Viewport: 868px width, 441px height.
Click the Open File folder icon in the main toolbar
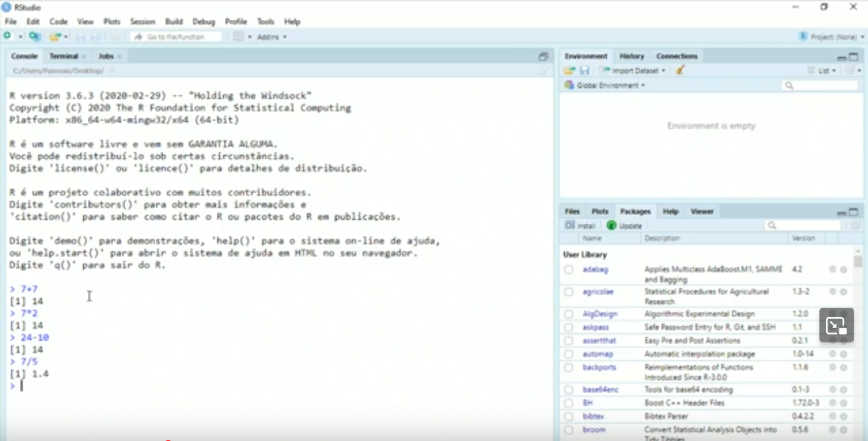pyautogui.click(x=55, y=37)
